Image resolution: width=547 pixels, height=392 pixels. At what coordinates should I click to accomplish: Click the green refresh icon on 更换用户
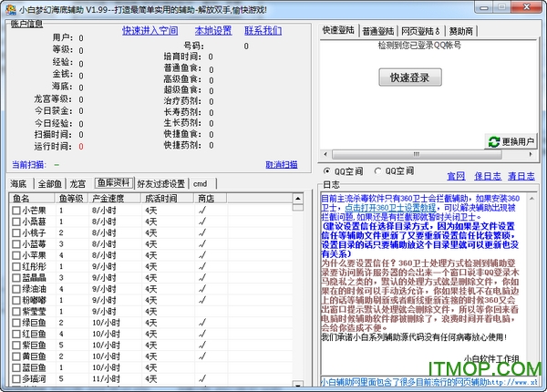click(x=493, y=141)
